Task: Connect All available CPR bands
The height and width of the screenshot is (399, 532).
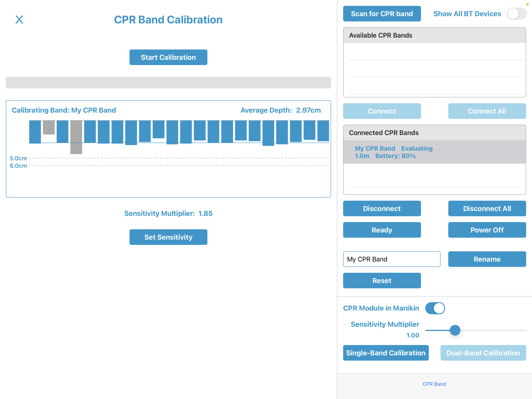Action: click(x=487, y=111)
